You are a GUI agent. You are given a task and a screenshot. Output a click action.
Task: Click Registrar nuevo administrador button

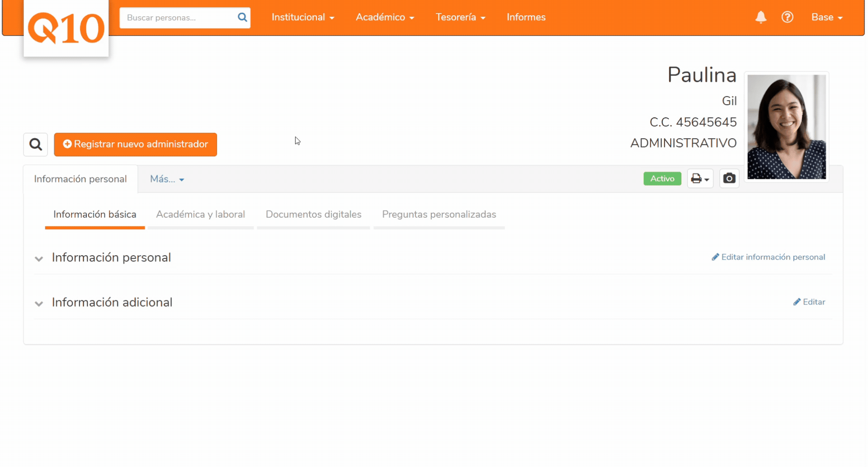point(136,145)
